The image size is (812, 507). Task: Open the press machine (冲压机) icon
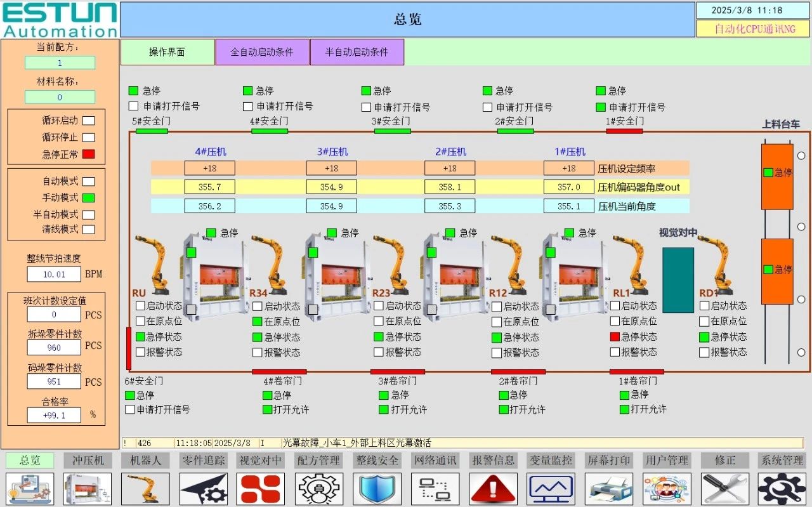(88, 489)
